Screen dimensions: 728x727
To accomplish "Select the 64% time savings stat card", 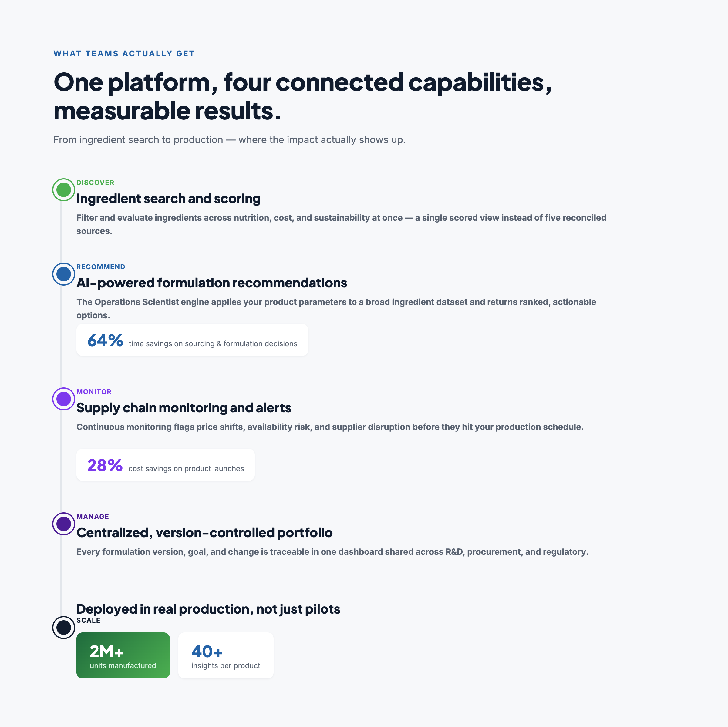I will pyautogui.click(x=192, y=340).
